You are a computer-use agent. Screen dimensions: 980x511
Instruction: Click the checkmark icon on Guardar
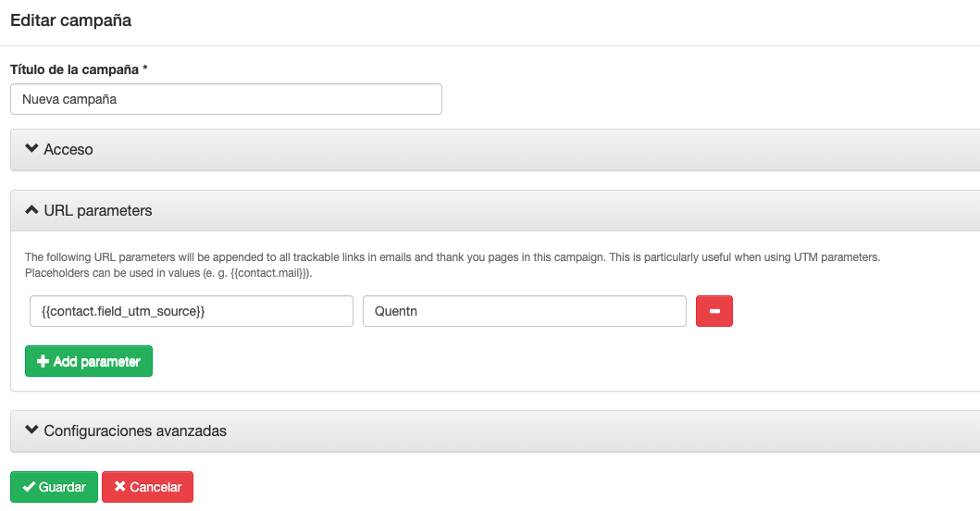click(29, 487)
